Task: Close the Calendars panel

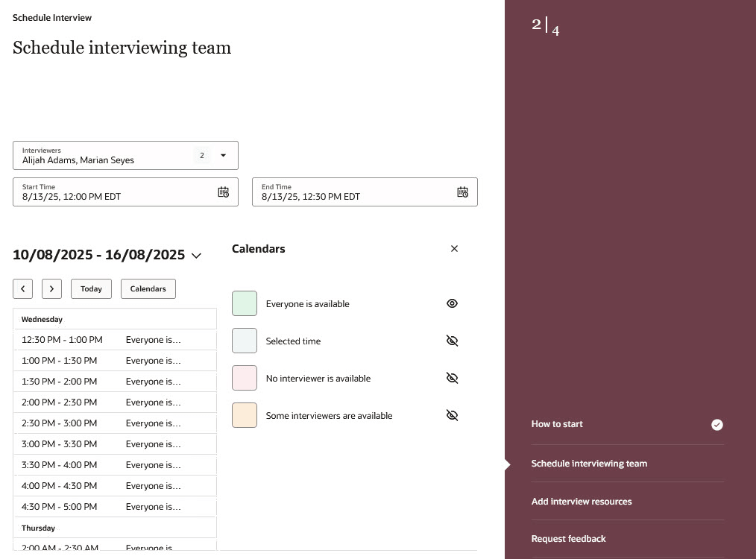Action: 454,249
